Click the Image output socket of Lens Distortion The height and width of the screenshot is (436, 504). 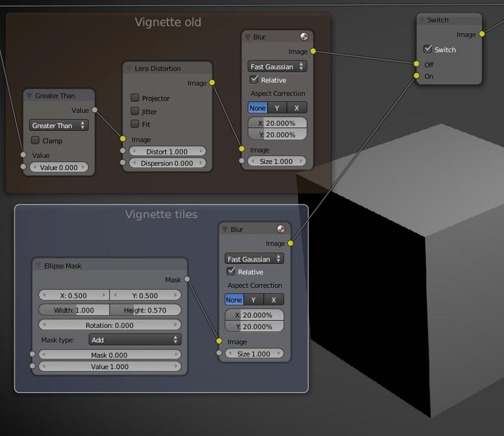click(x=212, y=83)
